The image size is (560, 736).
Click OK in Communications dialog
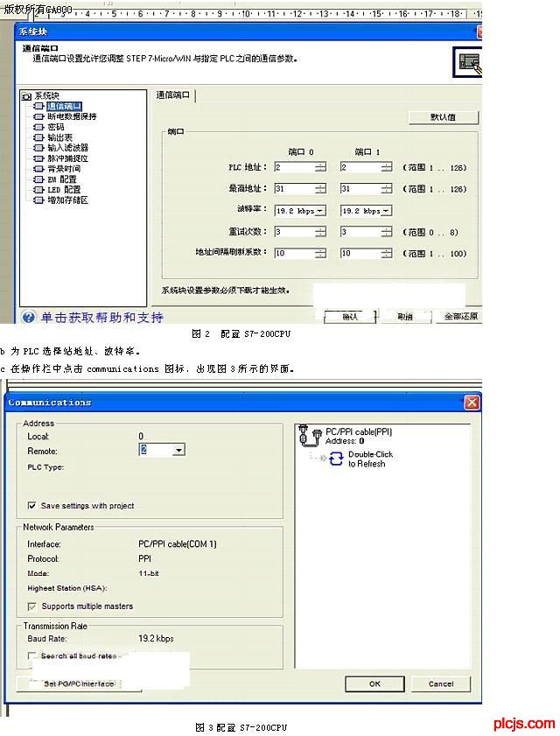374,683
